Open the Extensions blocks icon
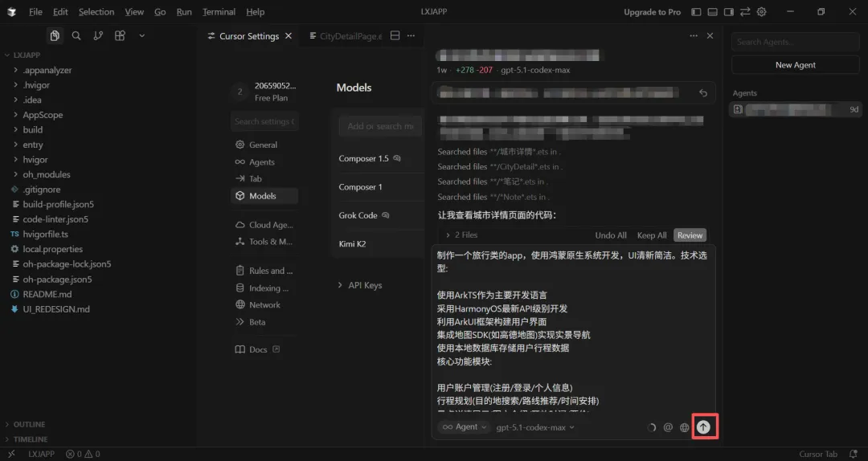The image size is (868, 461). pyautogui.click(x=120, y=35)
